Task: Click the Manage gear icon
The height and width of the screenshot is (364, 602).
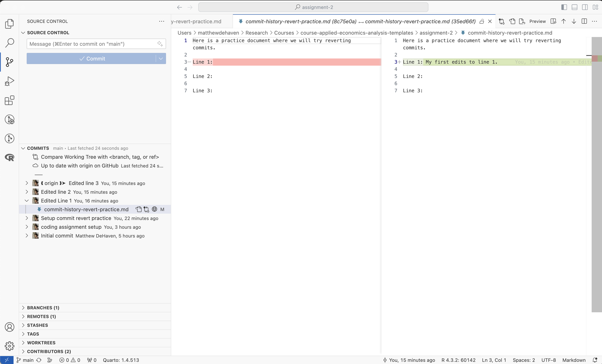Action: 10,346
